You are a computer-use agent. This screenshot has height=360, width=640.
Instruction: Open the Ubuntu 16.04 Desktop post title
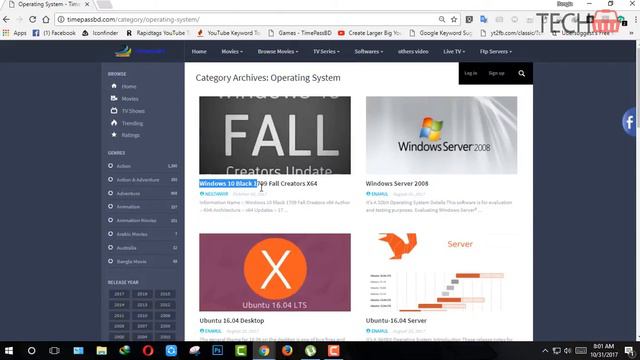[231, 320]
